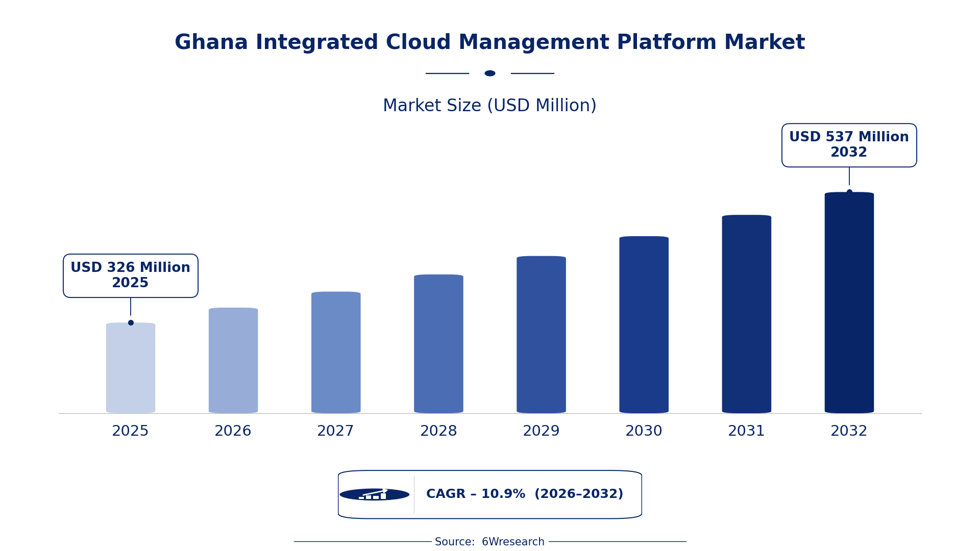Click the growth chart icon beside CAGR
The image size is (980, 551).
click(x=375, y=494)
